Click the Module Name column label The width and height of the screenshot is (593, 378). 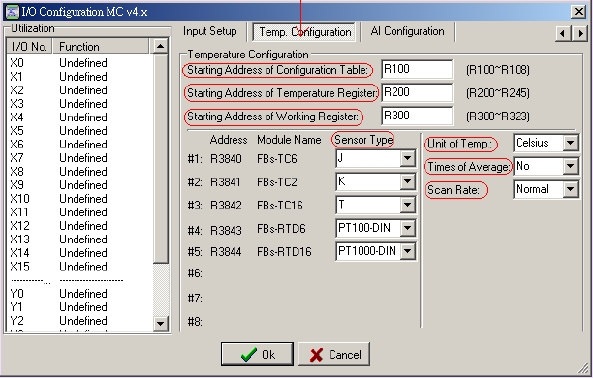click(x=289, y=140)
